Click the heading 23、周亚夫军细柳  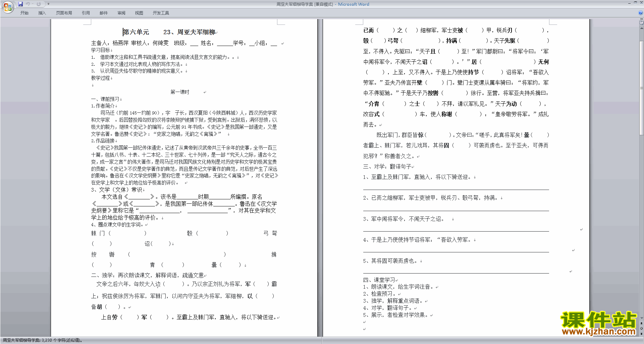190,32
